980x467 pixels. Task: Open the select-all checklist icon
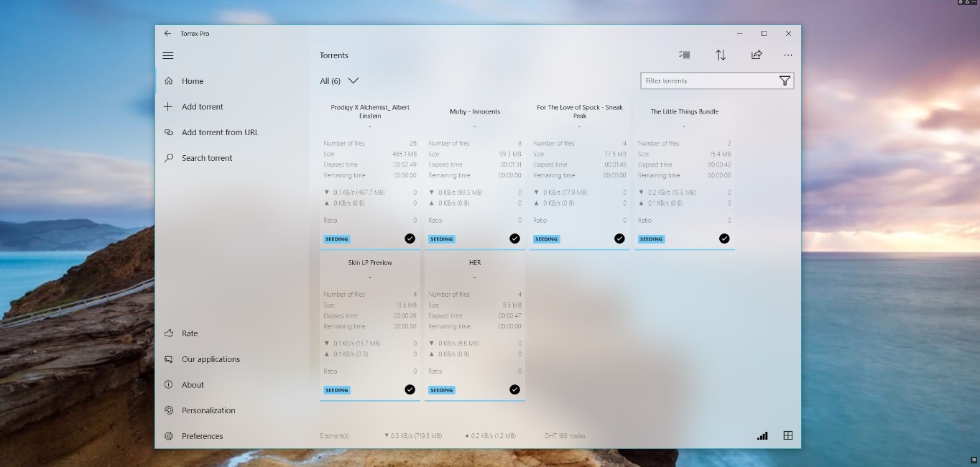point(684,55)
